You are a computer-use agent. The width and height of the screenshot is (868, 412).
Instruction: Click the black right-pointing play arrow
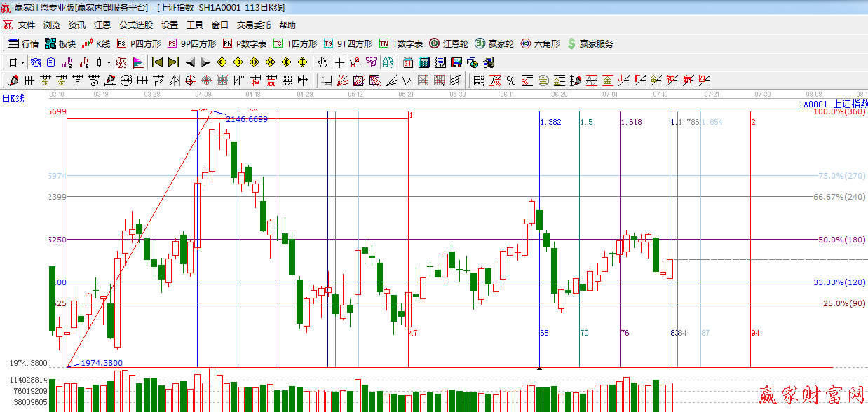pos(206,62)
